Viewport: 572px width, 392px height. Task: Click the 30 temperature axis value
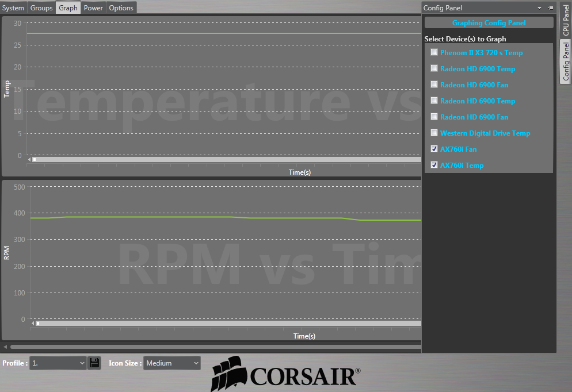click(x=17, y=24)
